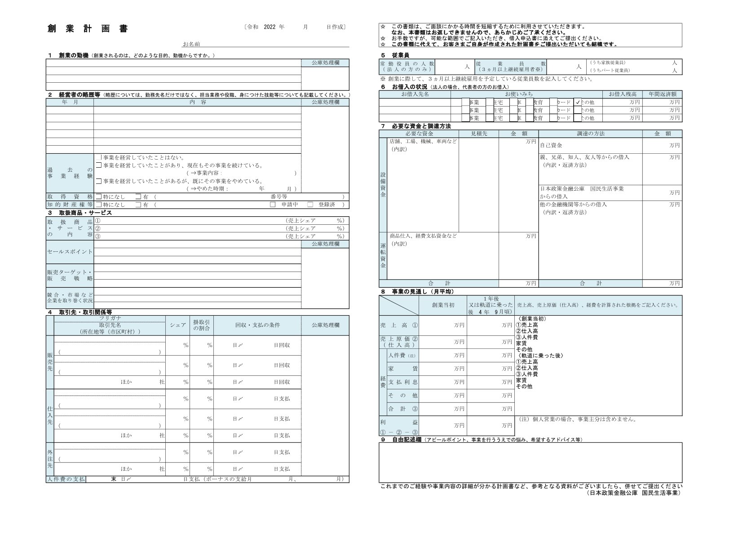Check '教育' in the third loan row
Screen dimensions: 756x535
[529, 118]
